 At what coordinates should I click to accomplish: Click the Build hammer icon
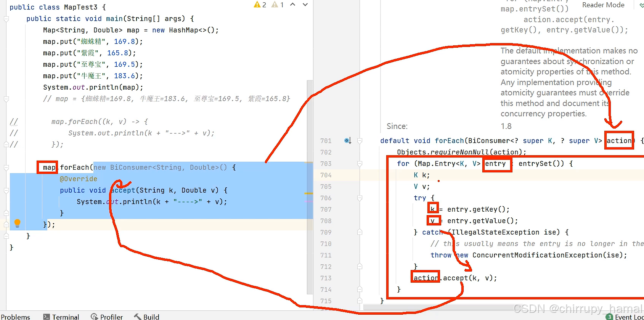point(138,317)
